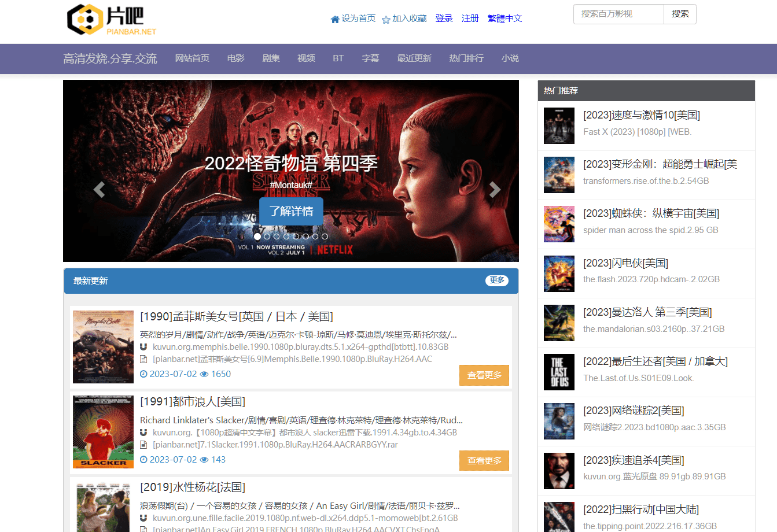Go to 最近更新 in navigation
The image size is (777, 532).
click(414, 58)
